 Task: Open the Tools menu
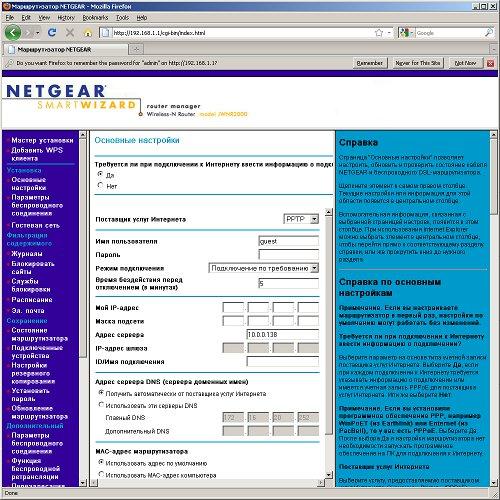point(122,18)
